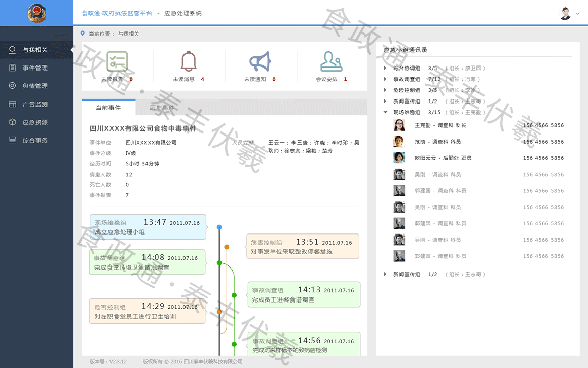Click the blue timeline start marker
Viewport: 588px width, 368px height.
(x=219, y=227)
